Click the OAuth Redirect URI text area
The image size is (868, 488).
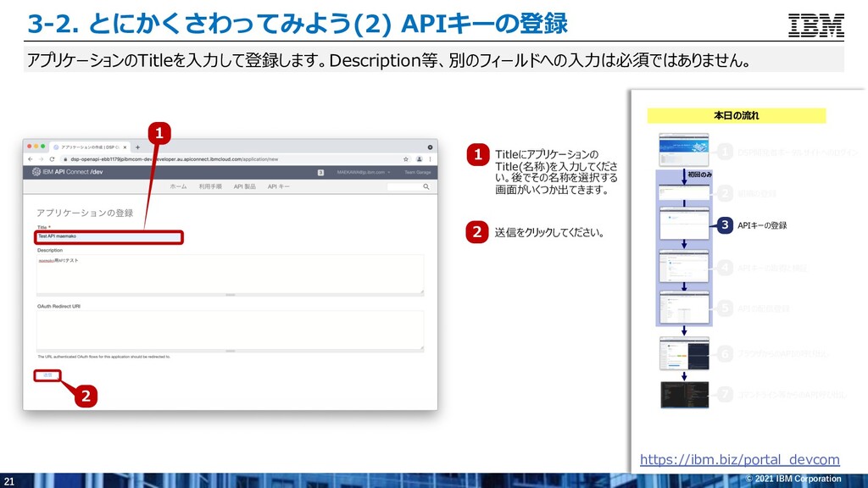[x=231, y=330]
